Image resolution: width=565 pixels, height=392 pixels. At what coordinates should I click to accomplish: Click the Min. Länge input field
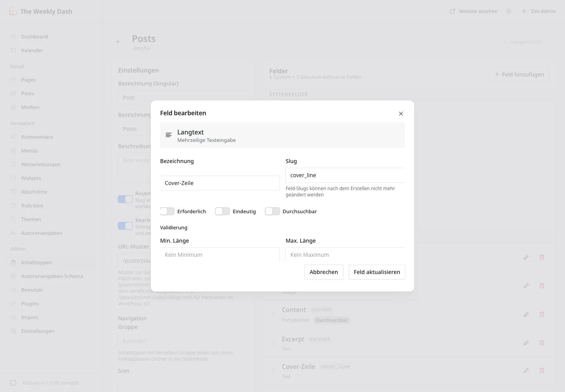[x=220, y=255]
